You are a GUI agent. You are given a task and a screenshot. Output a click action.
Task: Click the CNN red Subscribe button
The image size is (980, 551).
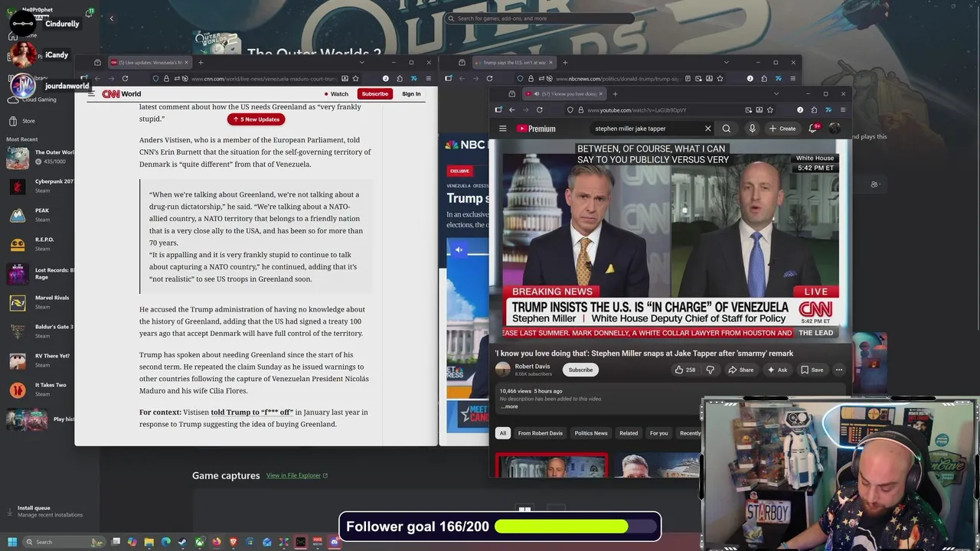click(374, 94)
